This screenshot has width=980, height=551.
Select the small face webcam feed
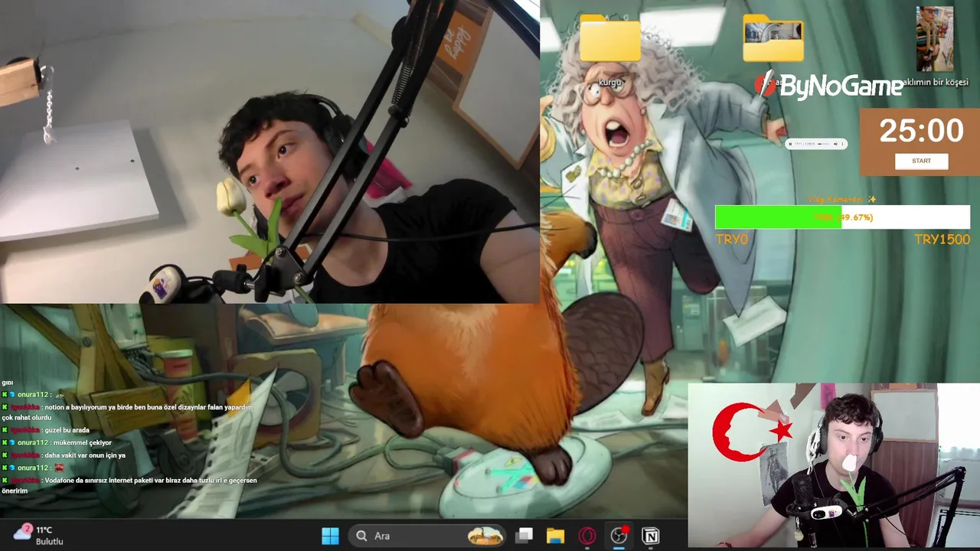[833, 465]
